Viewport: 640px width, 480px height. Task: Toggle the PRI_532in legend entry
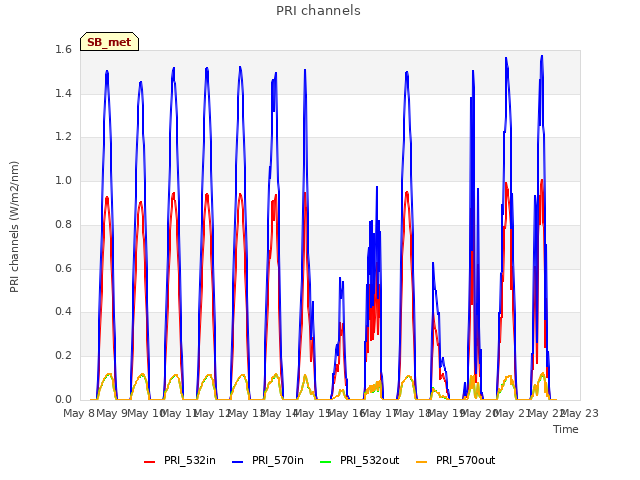tap(180, 460)
